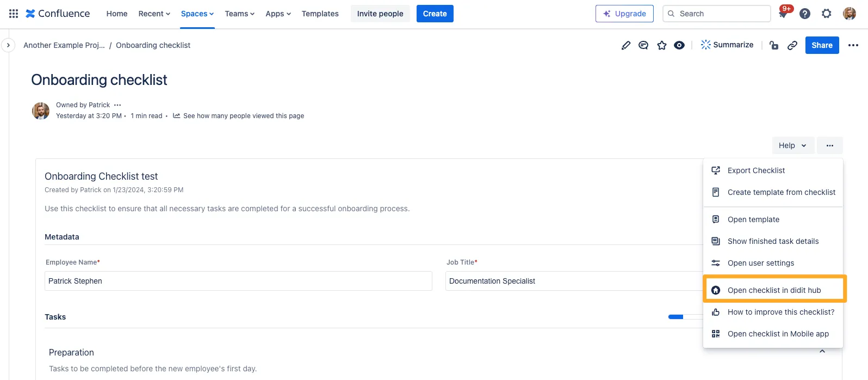Click the edit pencil icon
The width and height of the screenshot is (868, 380).
point(626,45)
